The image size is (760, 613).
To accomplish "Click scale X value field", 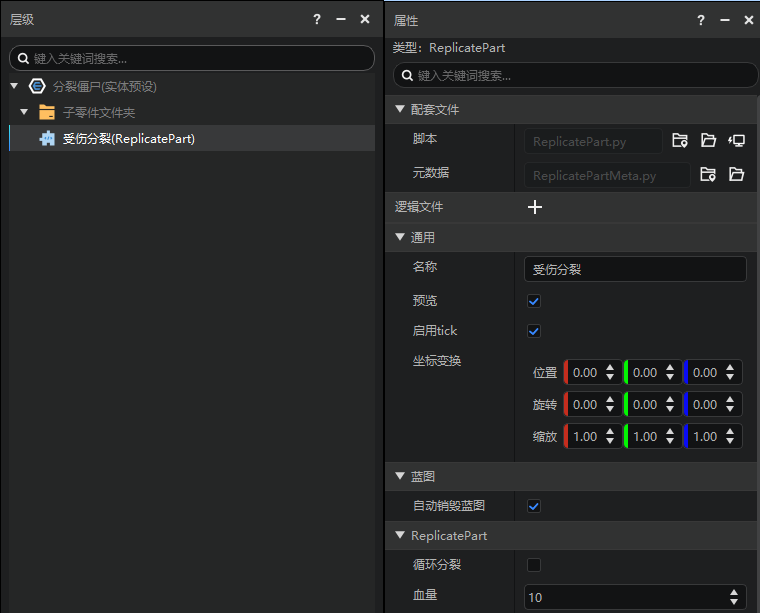I will click(x=585, y=436).
